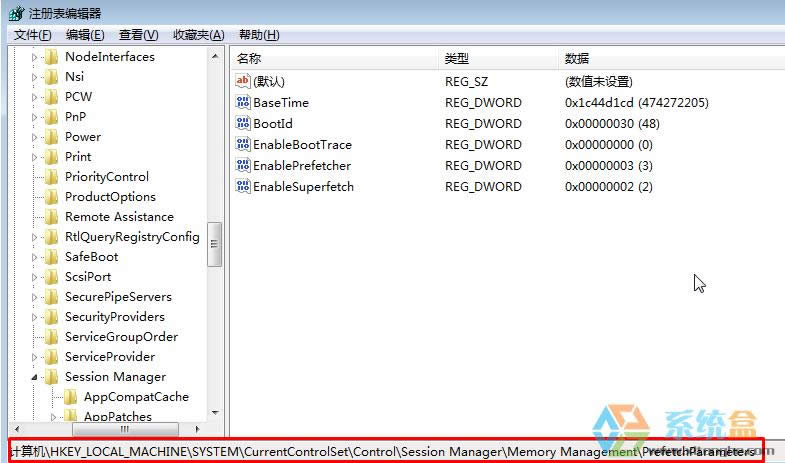Select the PriorityControl registry key
This screenshot has height=463, width=785.
tap(106, 177)
